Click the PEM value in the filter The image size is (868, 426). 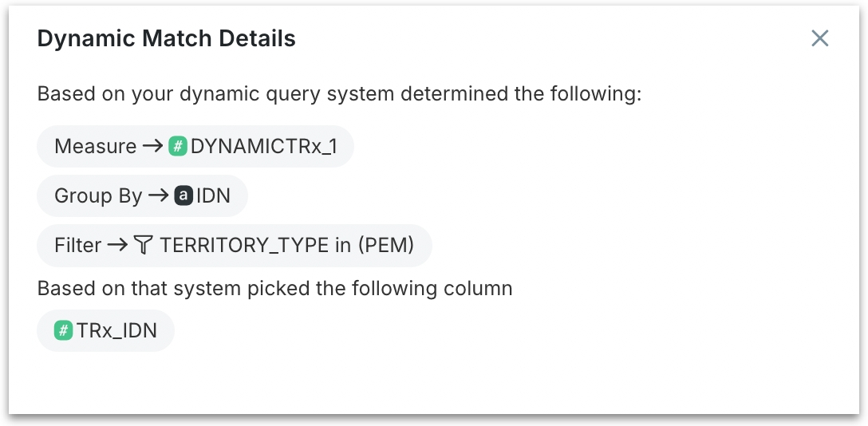386,245
